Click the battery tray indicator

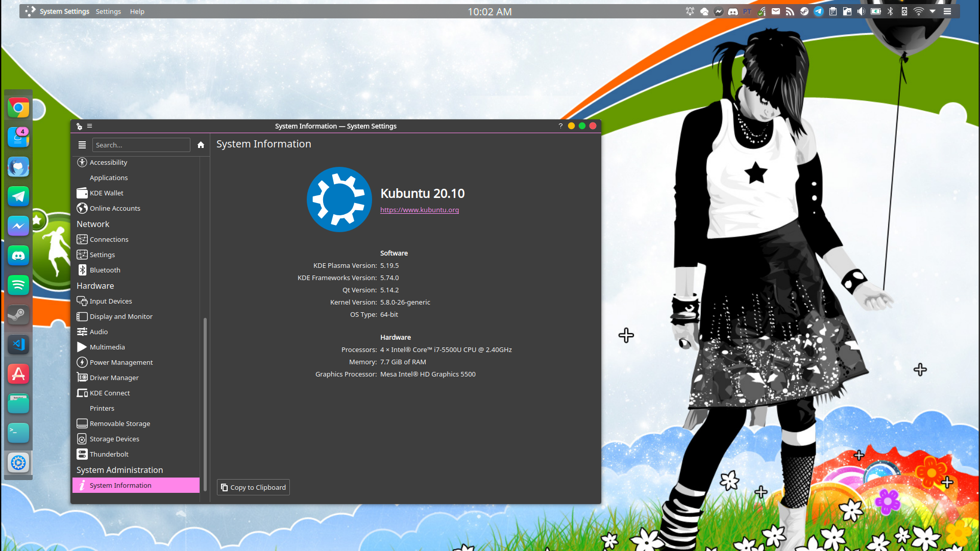click(x=876, y=11)
